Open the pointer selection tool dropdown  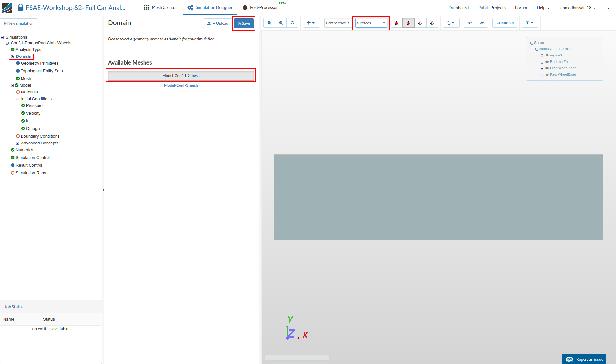(451, 23)
